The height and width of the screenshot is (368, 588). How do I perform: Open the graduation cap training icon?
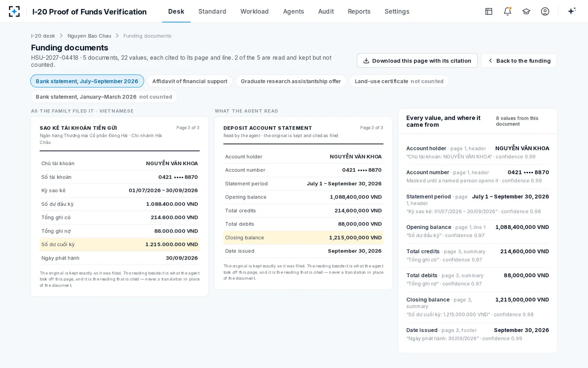[526, 11]
